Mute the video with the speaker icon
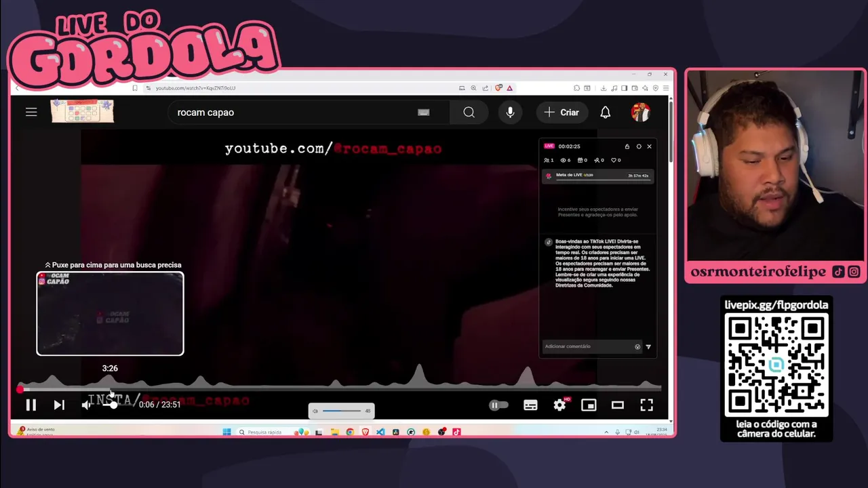Image resolution: width=868 pixels, height=488 pixels. click(x=86, y=405)
